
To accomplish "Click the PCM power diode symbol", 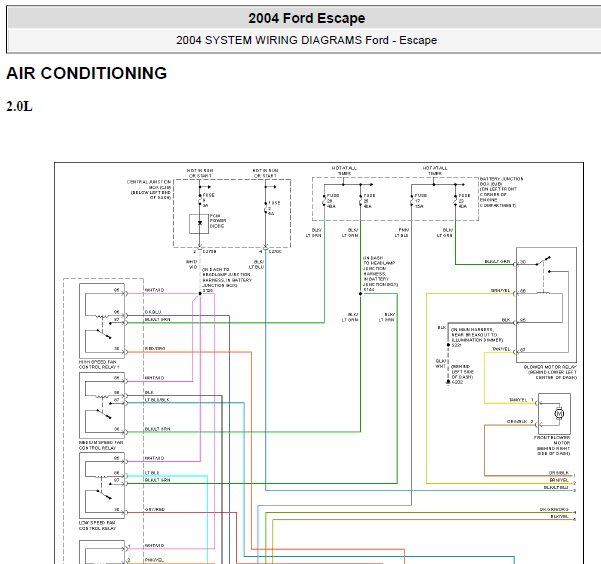I will (x=199, y=224).
